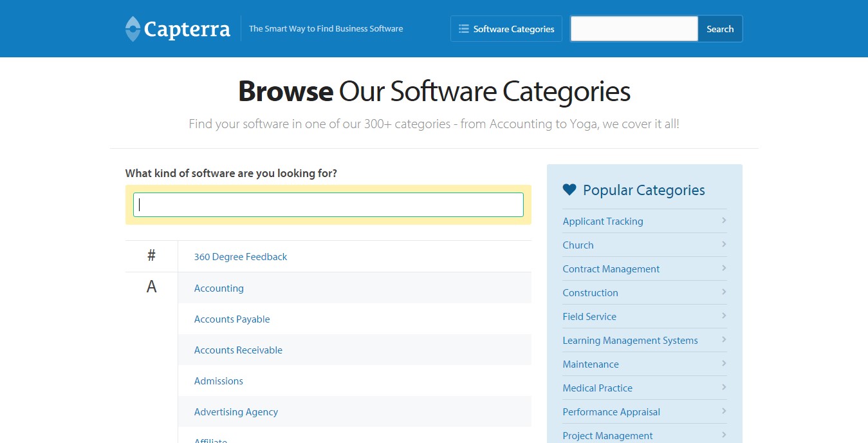This screenshot has height=443, width=868.
Task: Open the Accounting category link
Action: click(218, 288)
